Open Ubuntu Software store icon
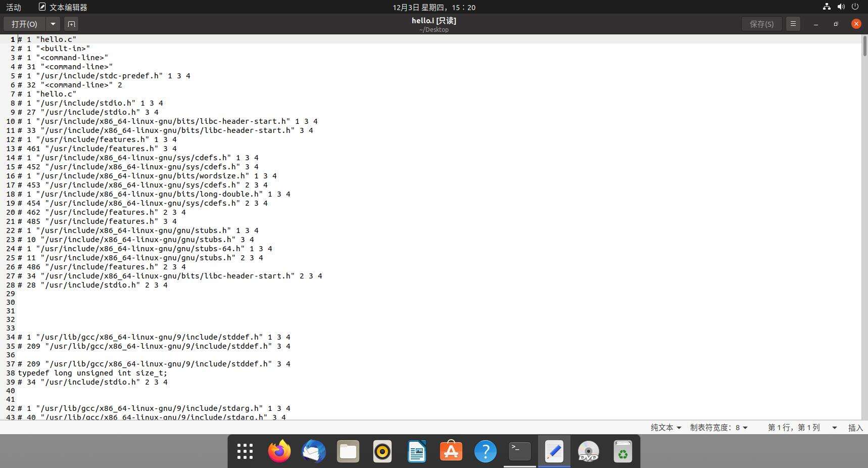Viewport: 868px width, 468px height. [451, 451]
